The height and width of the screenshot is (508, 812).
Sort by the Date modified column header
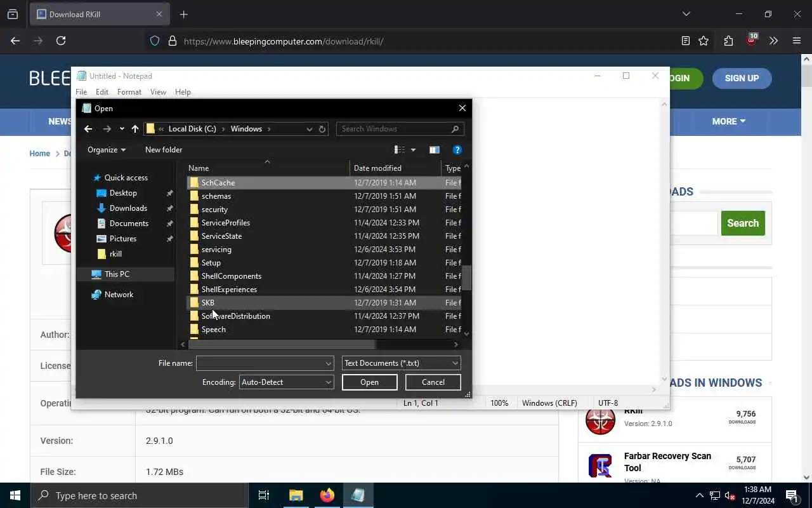[x=395, y=168]
